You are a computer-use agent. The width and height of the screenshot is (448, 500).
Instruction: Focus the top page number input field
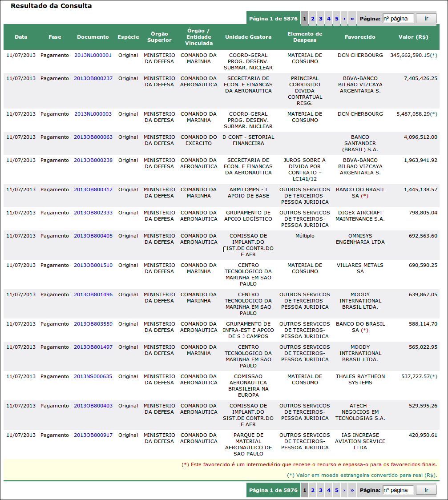point(398,19)
